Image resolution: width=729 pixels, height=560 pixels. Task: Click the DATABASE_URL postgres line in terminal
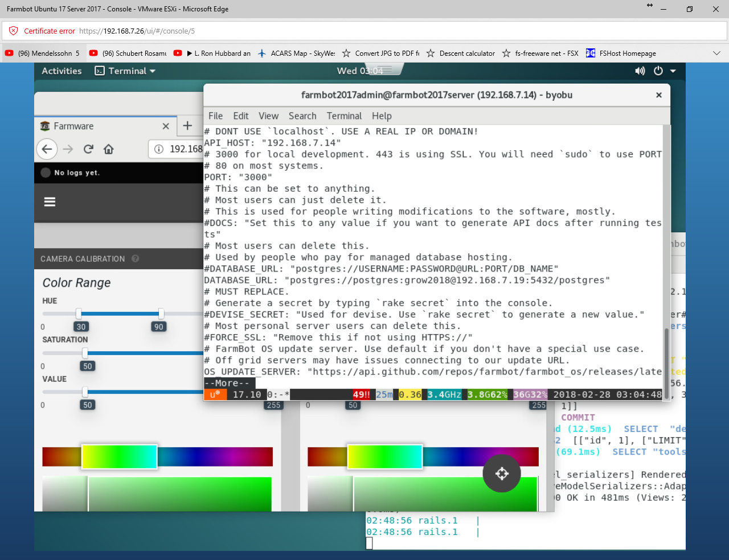coord(407,280)
